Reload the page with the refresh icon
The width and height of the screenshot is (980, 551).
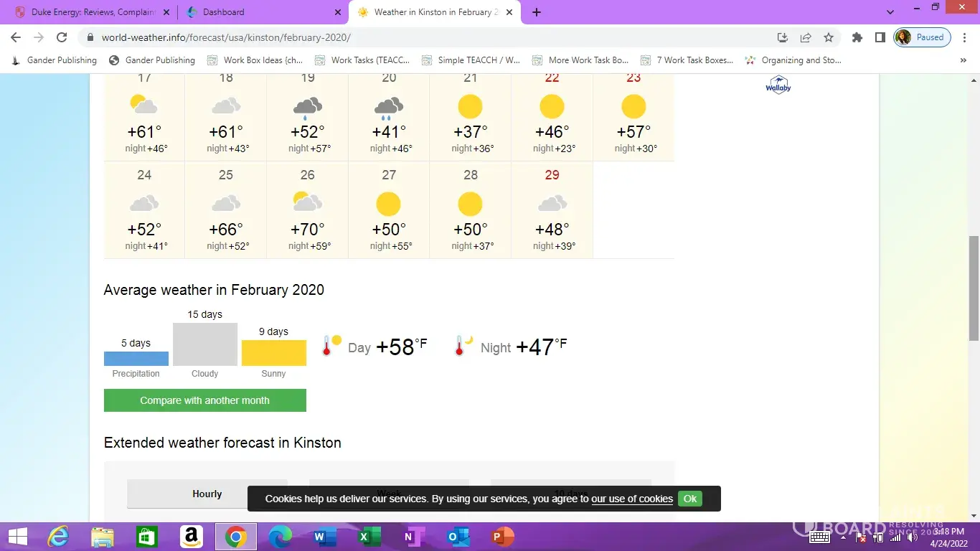62,37
